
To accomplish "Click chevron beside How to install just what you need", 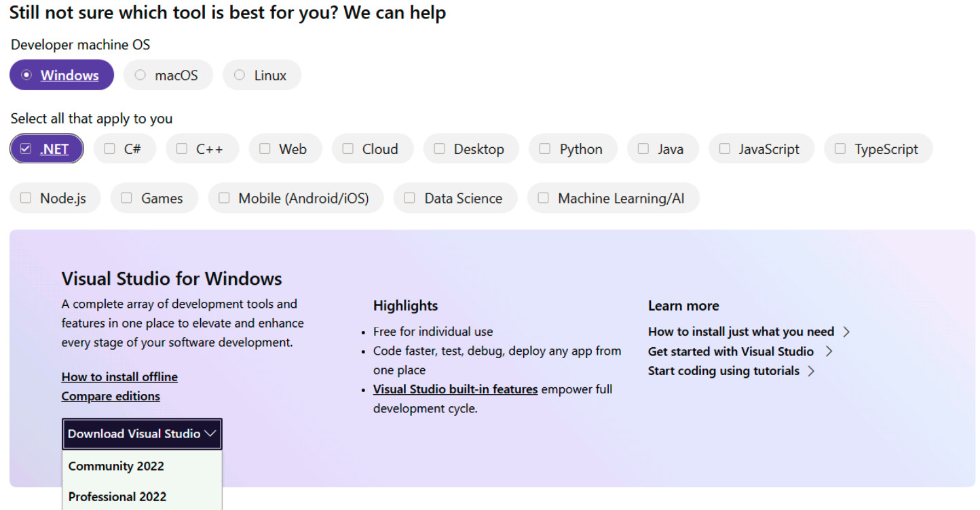I will point(846,332).
